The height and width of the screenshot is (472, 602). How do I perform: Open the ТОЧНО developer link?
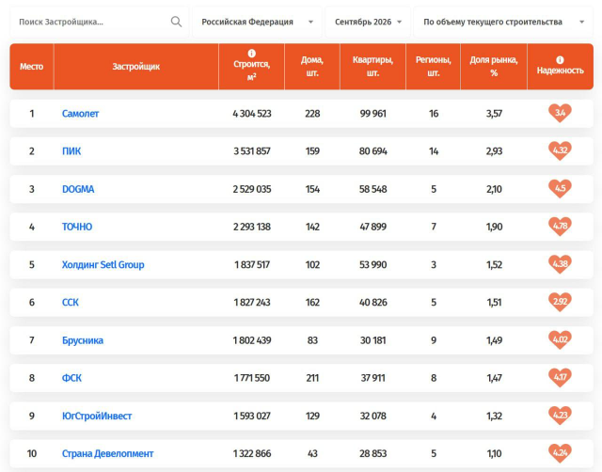point(77,227)
